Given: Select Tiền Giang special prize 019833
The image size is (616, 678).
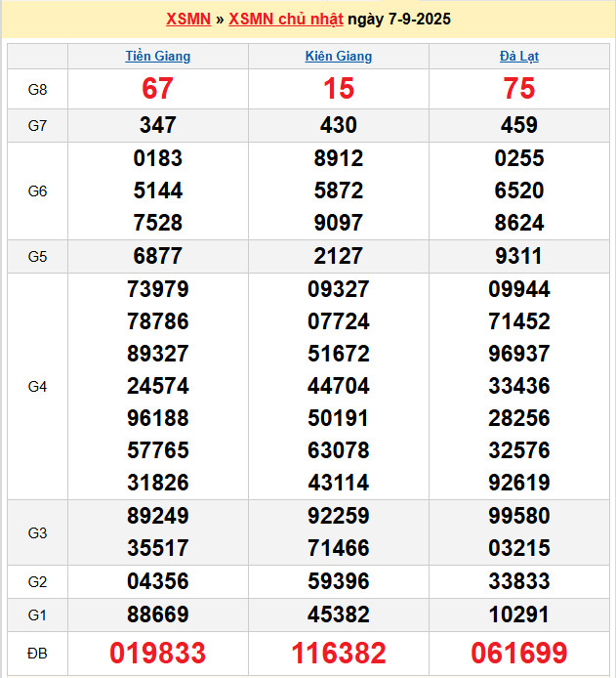Looking at the screenshot, I should pos(158,654).
